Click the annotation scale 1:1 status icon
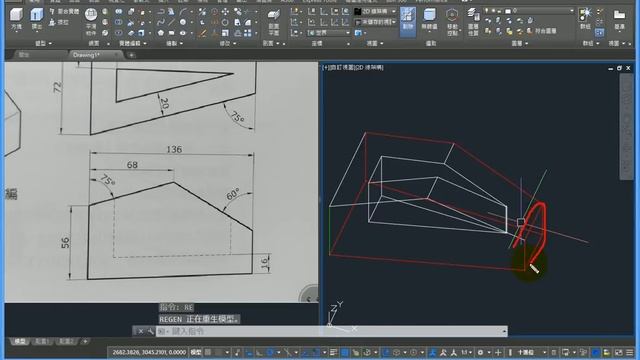 point(465,352)
